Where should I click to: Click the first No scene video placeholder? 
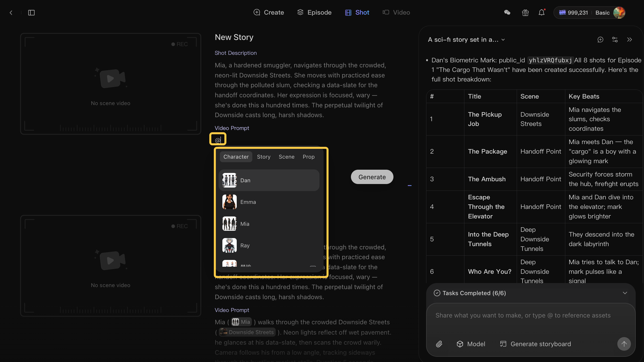110,84
